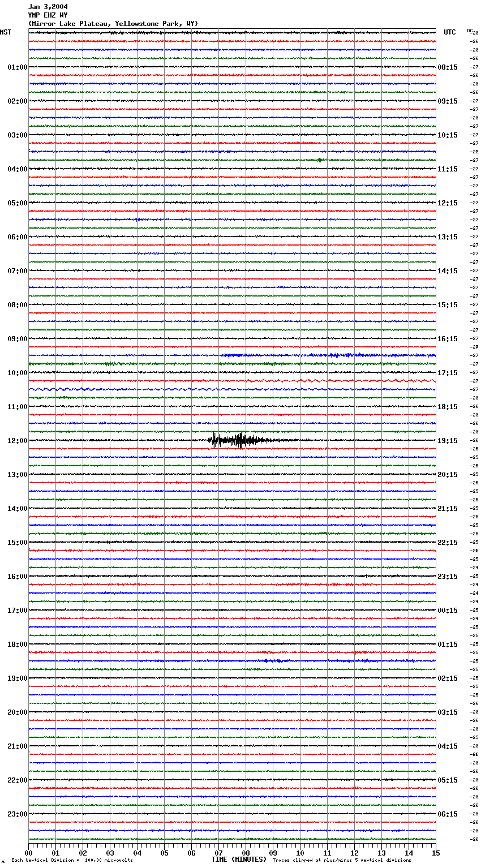Click the 21:00 MST row label
This screenshot has width=481, height=868.
17,746
